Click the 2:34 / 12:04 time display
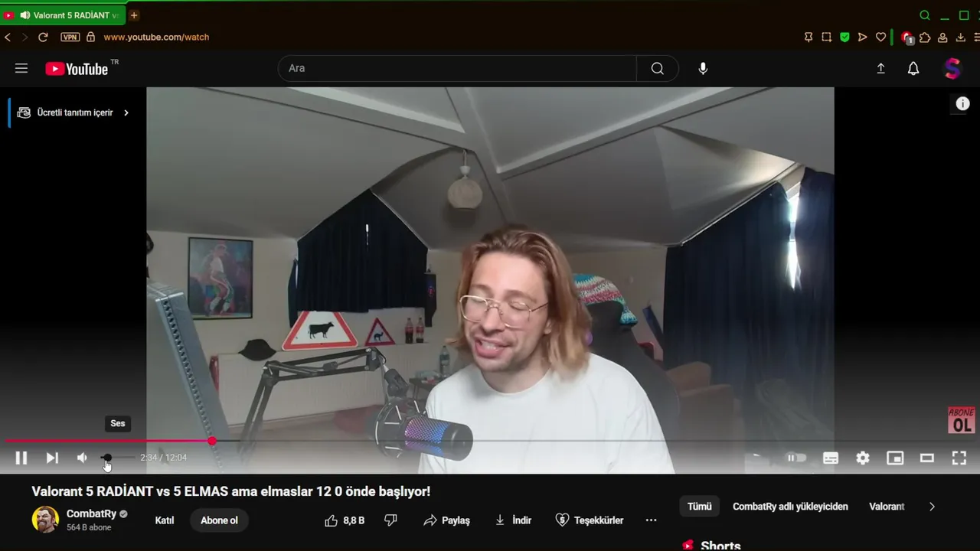The width and height of the screenshot is (980, 551). (163, 458)
